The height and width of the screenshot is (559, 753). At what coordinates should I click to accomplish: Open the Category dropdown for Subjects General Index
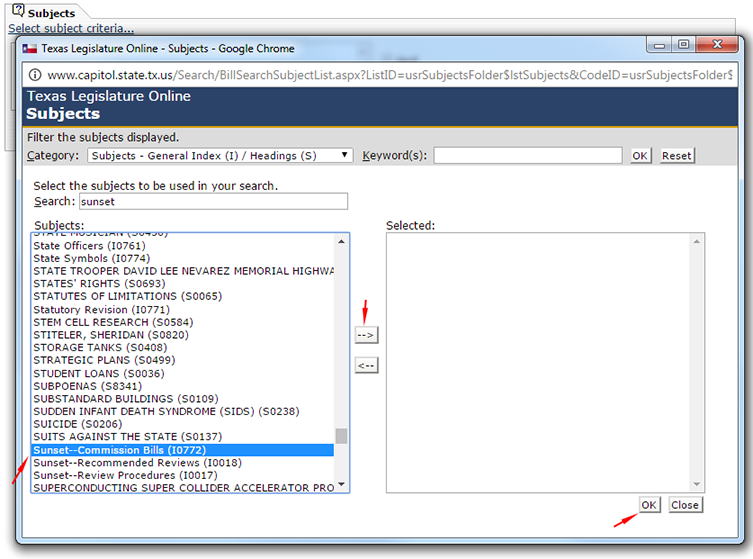[x=220, y=156]
